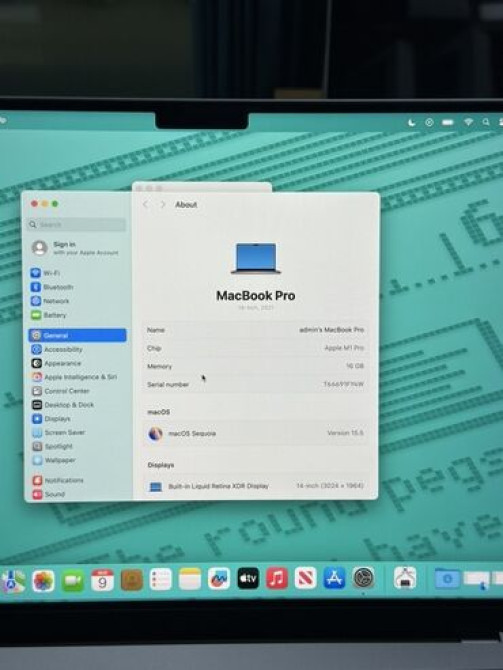The width and height of the screenshot is (503, 670).
Task: Click the settings search field
Action: tap(77, 224)
